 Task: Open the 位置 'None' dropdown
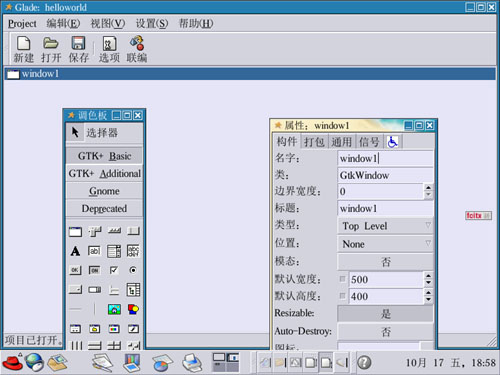click(x=385, y=244)
